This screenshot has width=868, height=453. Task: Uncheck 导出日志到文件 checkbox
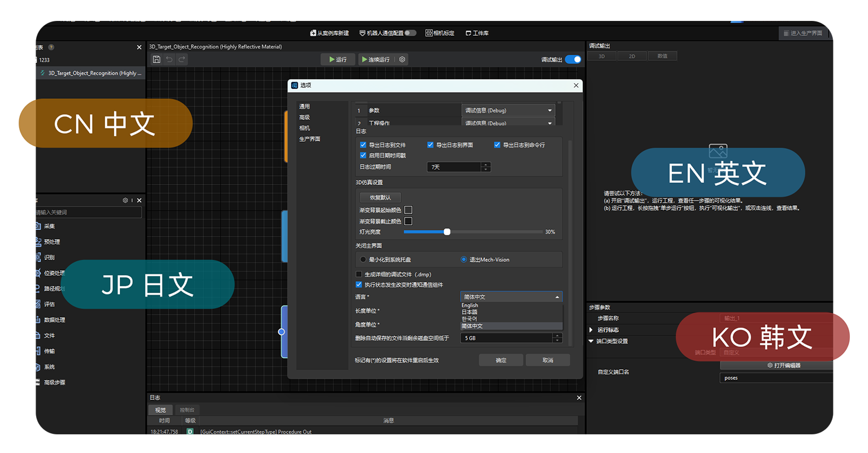coord(363,145)
